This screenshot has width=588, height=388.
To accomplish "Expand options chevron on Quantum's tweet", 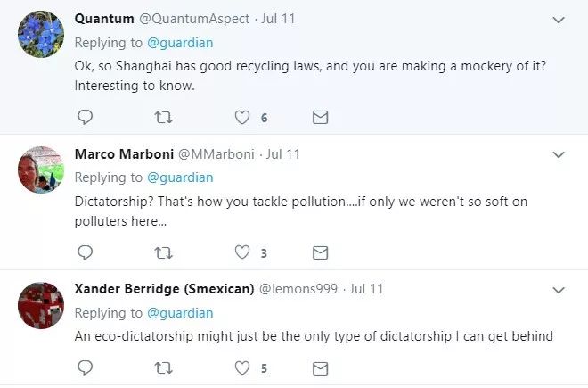I will [x=559, y=19].
